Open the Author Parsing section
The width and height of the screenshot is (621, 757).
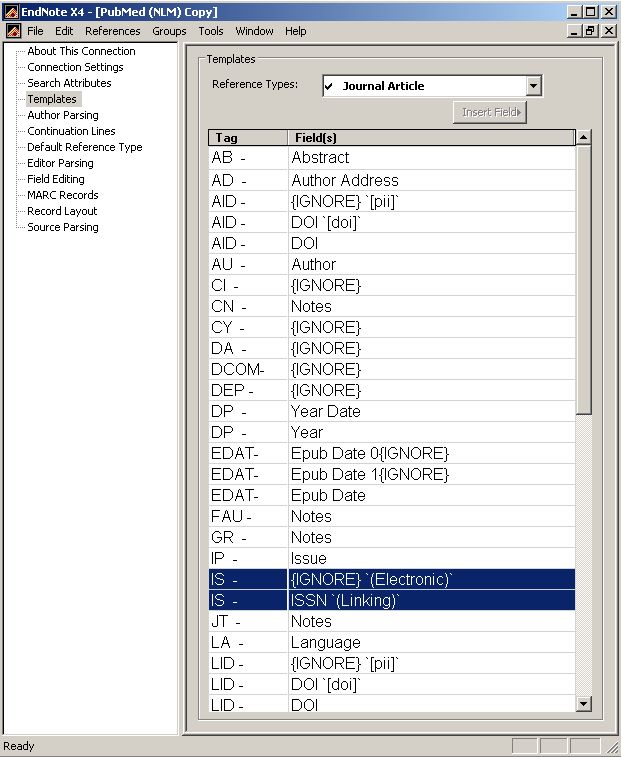point(63,115)
